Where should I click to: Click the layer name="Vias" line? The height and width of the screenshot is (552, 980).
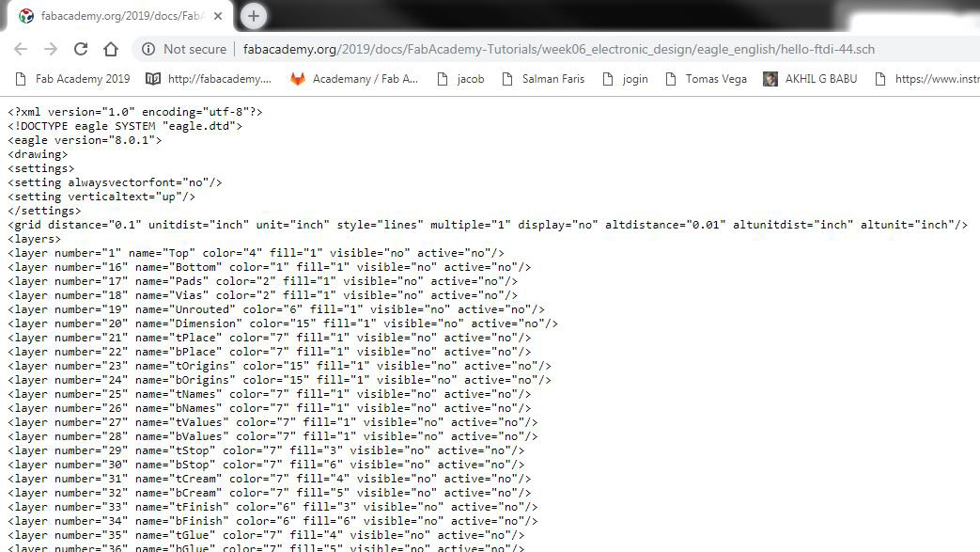tap(262, 295)
